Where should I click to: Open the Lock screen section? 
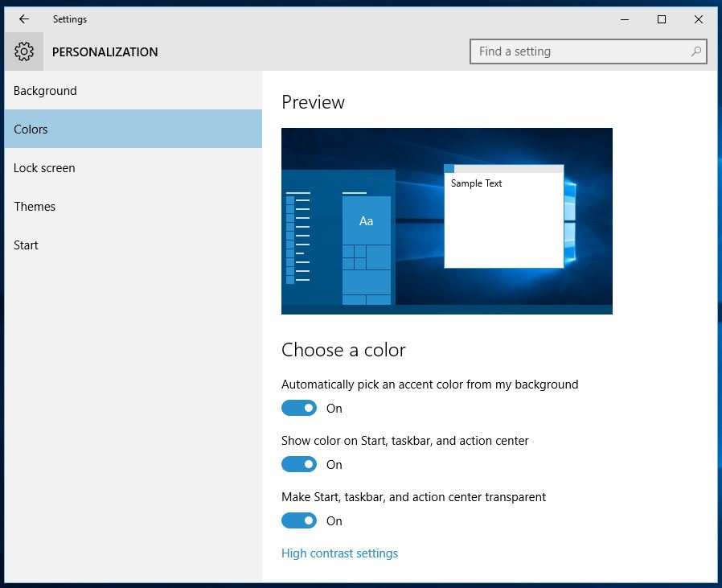(x=133, y=168)
